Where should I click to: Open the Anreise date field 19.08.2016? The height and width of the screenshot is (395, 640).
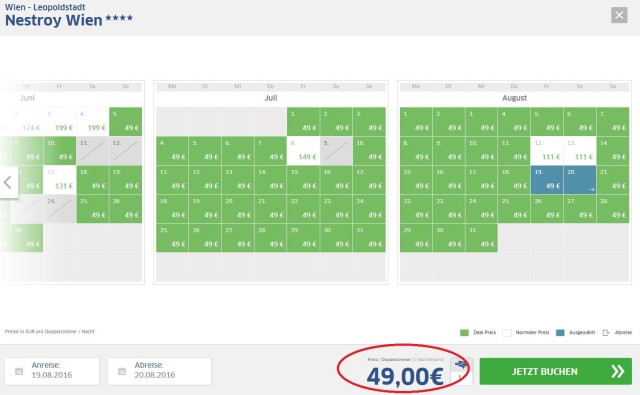point(52,371)
